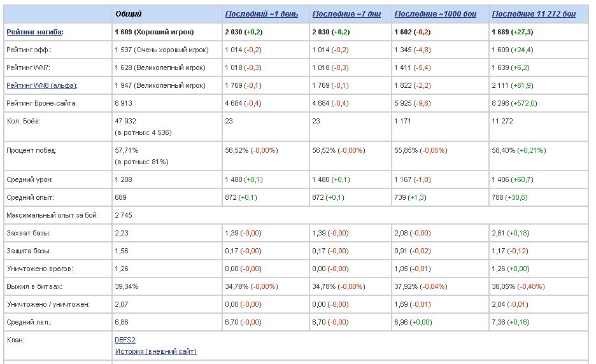Select the Последний ~1 день column header
The height and width of the screenshot is (364, 596).
(x=262, y=14)
